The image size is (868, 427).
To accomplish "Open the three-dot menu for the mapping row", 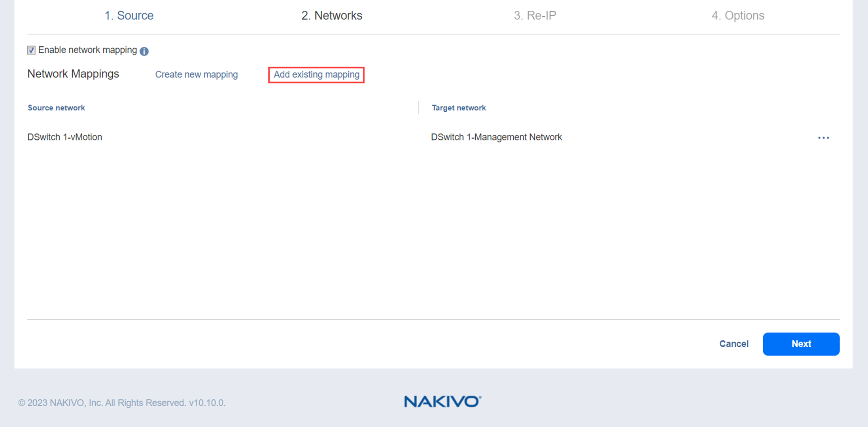I will (823, 138).
